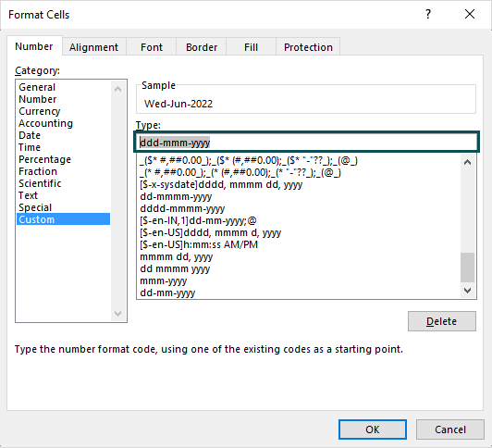
Task: Pick the dddd-mmmm-yyyy format code
Action: click(x=299, y=208)
